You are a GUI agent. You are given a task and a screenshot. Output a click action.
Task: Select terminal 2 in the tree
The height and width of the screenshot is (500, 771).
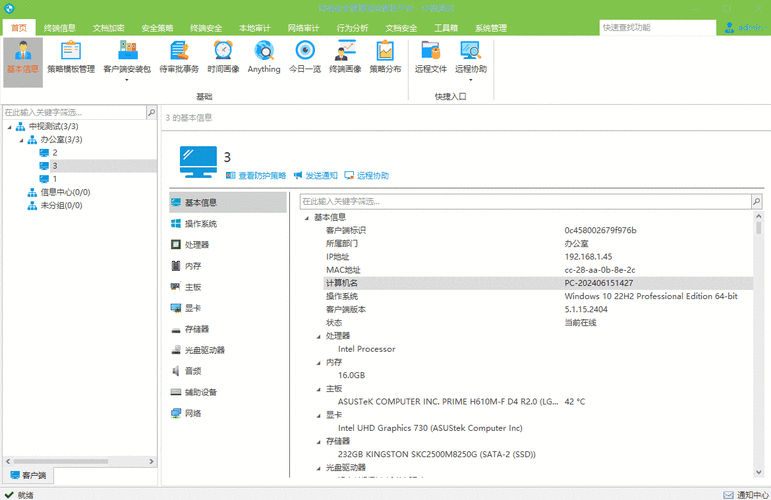[55, 153]
